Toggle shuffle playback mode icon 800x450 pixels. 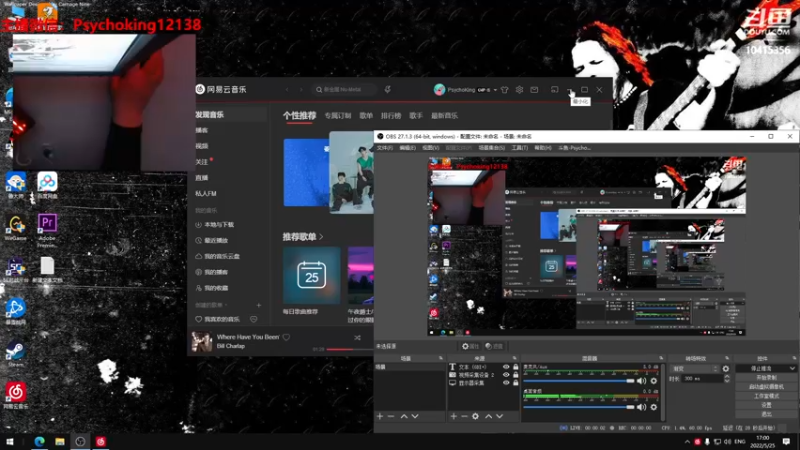[357, 338]
